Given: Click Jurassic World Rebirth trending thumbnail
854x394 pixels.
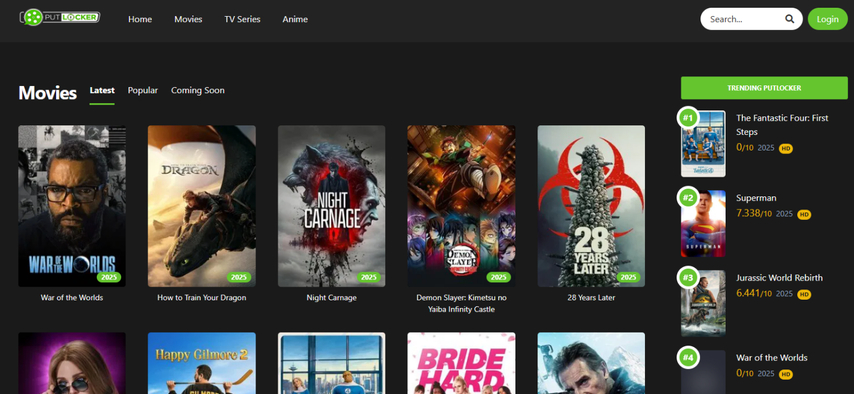Looking at the screenshot, I should pyautogui.click(x=703, y=304).
